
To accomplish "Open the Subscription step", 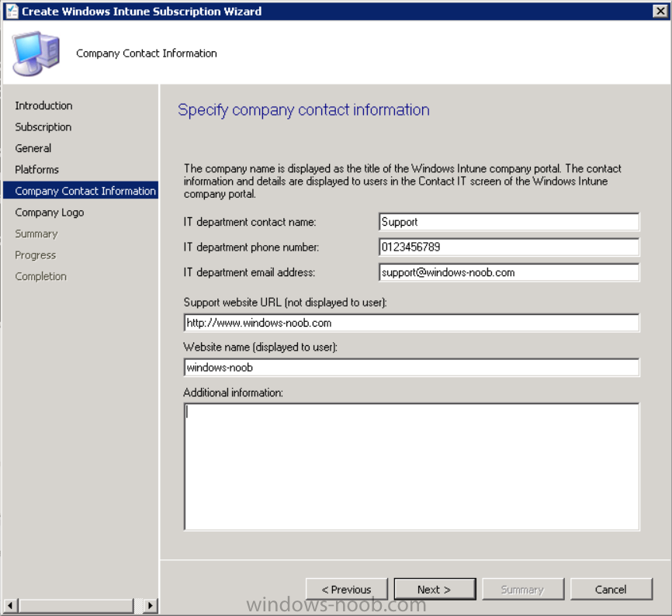I will pyautogui.click(x=43, y=127).
